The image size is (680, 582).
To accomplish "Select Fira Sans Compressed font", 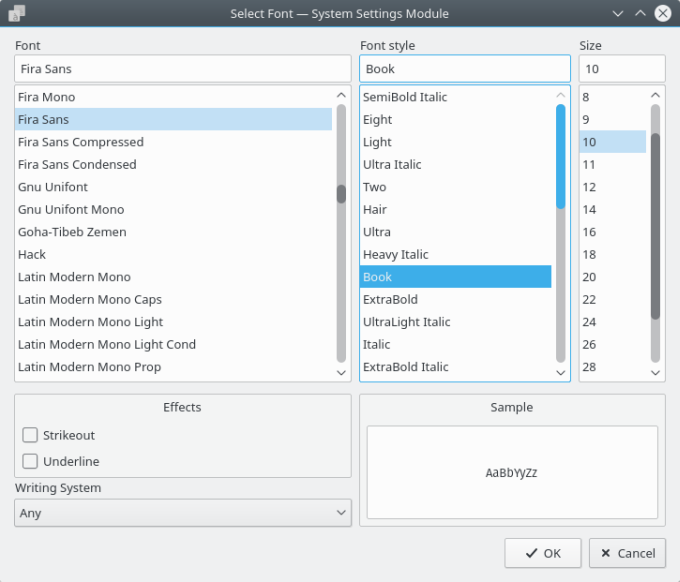I will coord(173,142).
